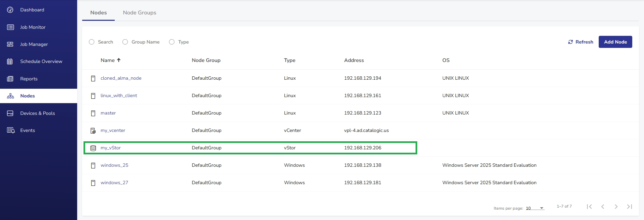Click the Schedule Overview calendar icon
The width and height of the screenshot is (644, 220).
tap(10, 61)
